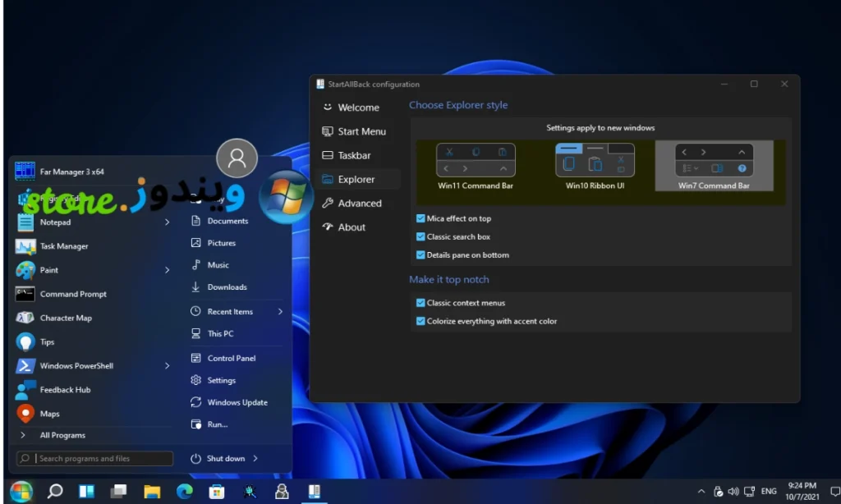Uncheck Classic context menus option

421,303
